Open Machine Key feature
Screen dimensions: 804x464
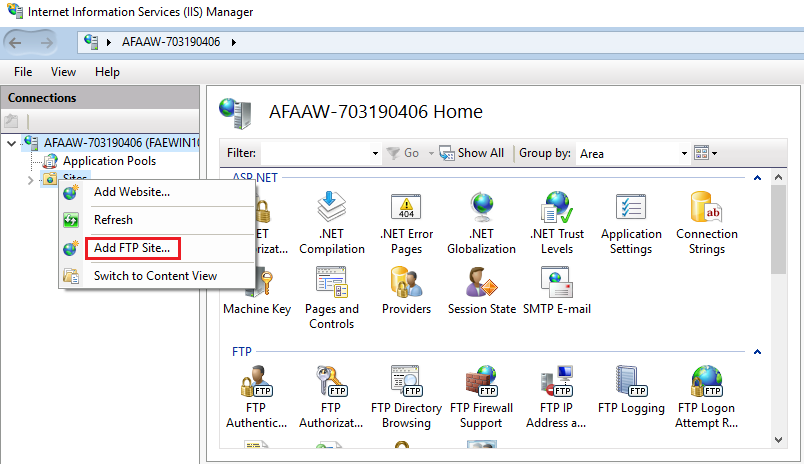click(257, 291)
